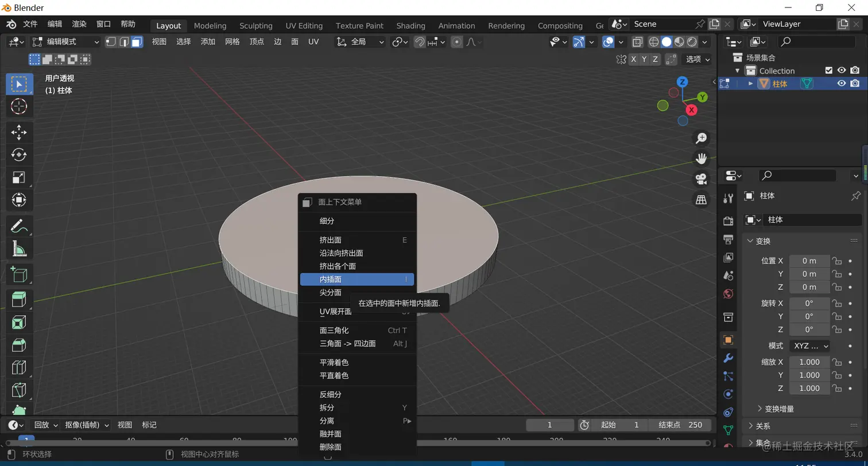The image size is (868, 466).
Task: Open the 文件 menu
Action: coord(30,24)
